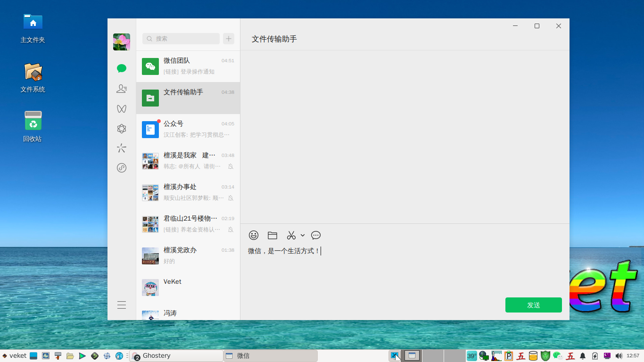The image size is (644, 362).
Task: Switch to the second virtual desktop pager
Action: pyautogui.click(x=433, y=356)
